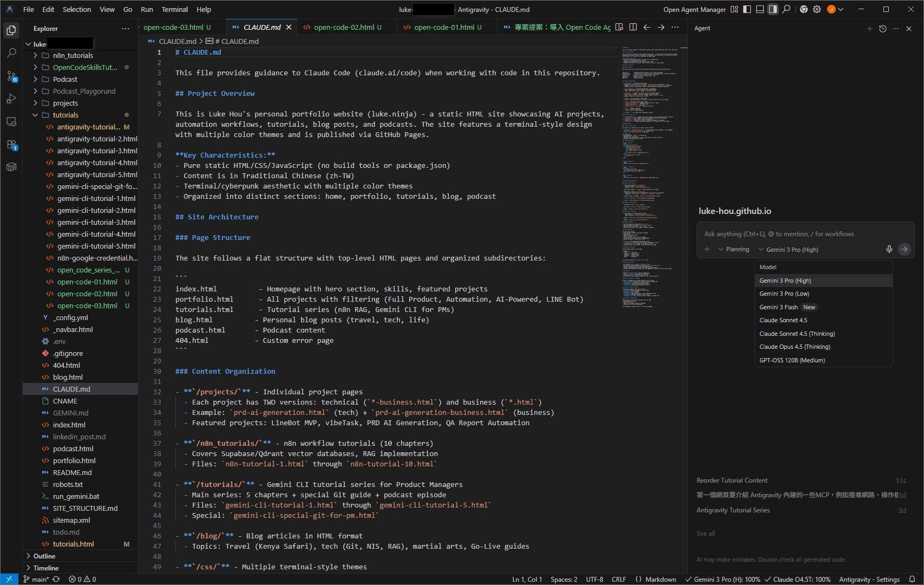The height and width of the screenshot is (585, 924).
Task: Collapse the tutorials folder in Explorer
Action: coord(35,115)
